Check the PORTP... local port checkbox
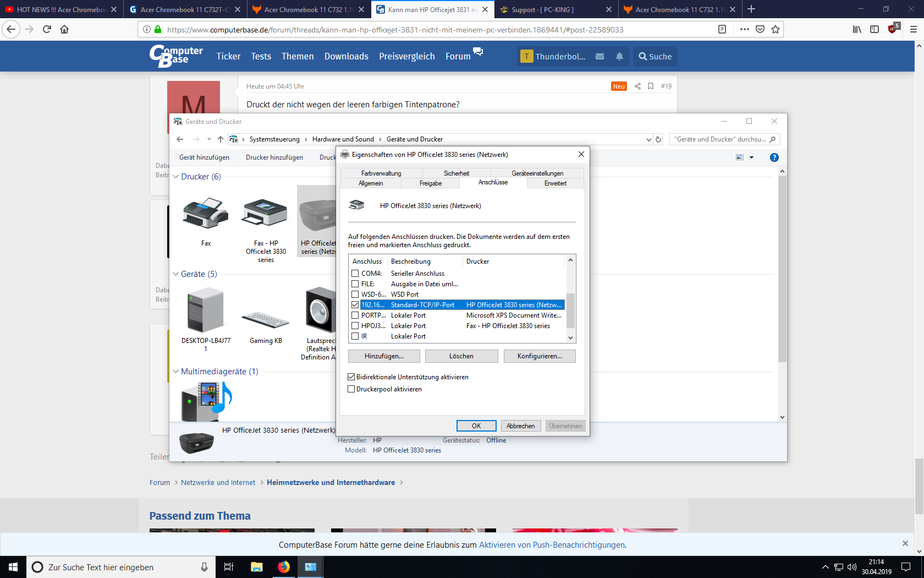Viewport: 924px width, 578px height. 355,315
